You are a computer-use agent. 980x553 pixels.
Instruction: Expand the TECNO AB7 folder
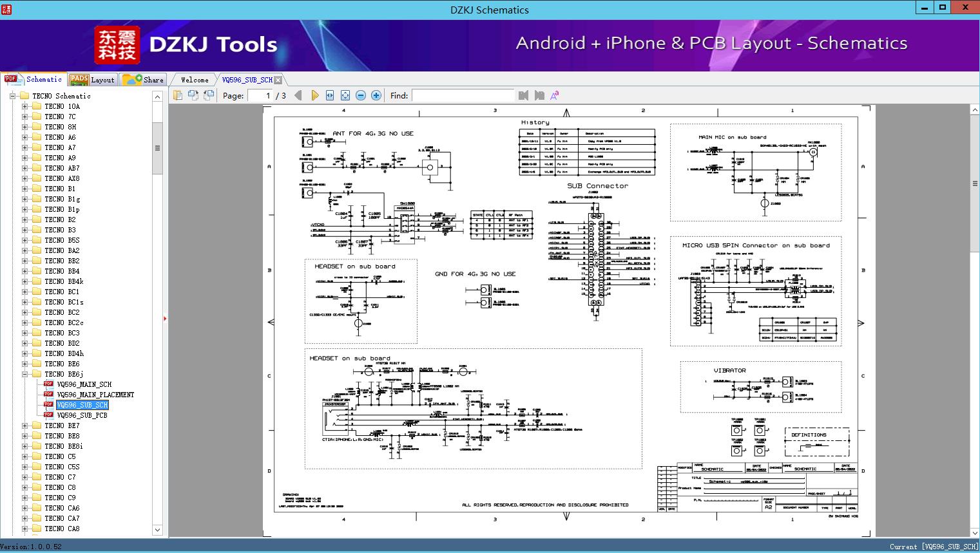24,168
